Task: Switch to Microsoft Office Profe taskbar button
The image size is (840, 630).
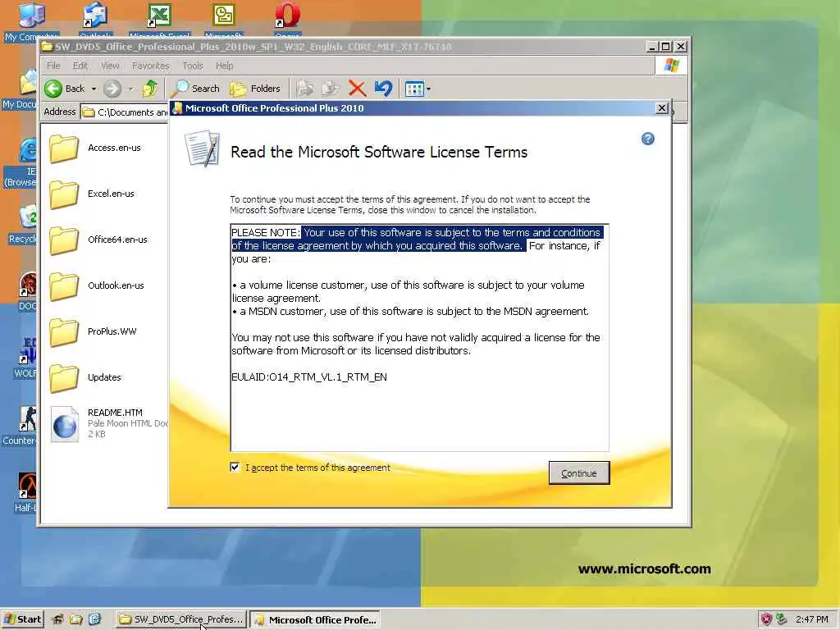Action: pyautogui.click(x=316, y=619)
